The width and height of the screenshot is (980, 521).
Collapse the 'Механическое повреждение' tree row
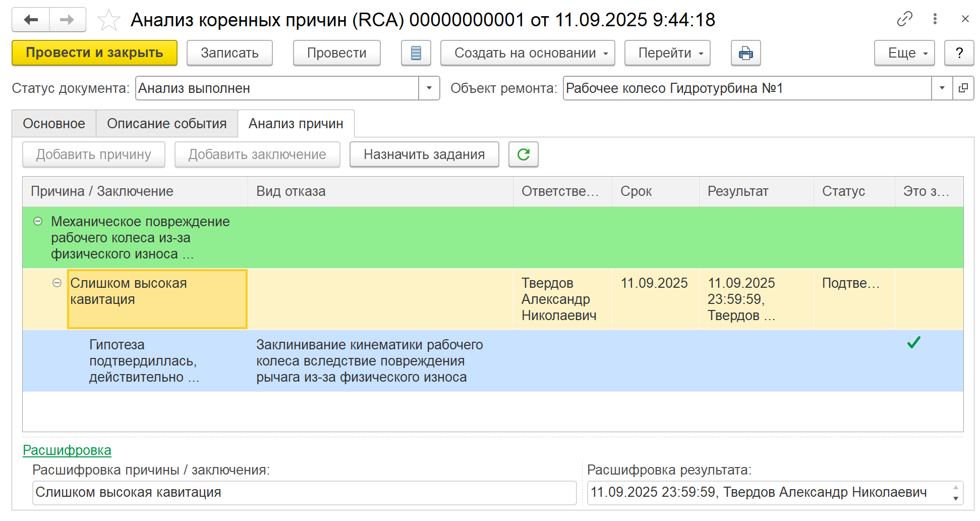click(38, 221)
